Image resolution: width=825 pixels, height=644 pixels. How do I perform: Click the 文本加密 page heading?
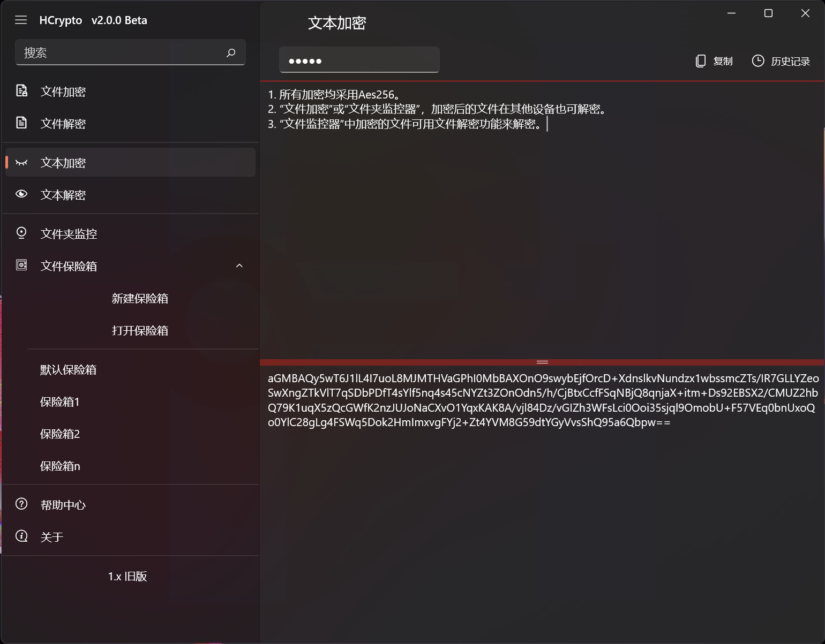click(337, 23)
